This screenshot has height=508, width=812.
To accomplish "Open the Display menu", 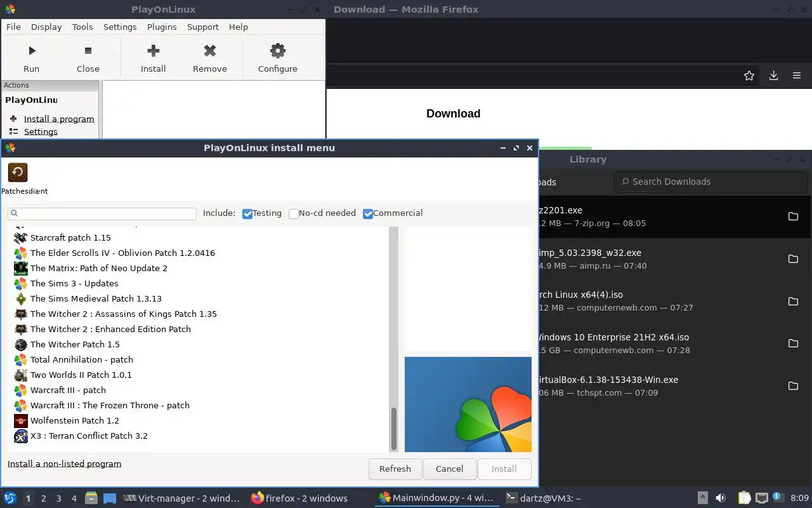I will coord(46,27).
